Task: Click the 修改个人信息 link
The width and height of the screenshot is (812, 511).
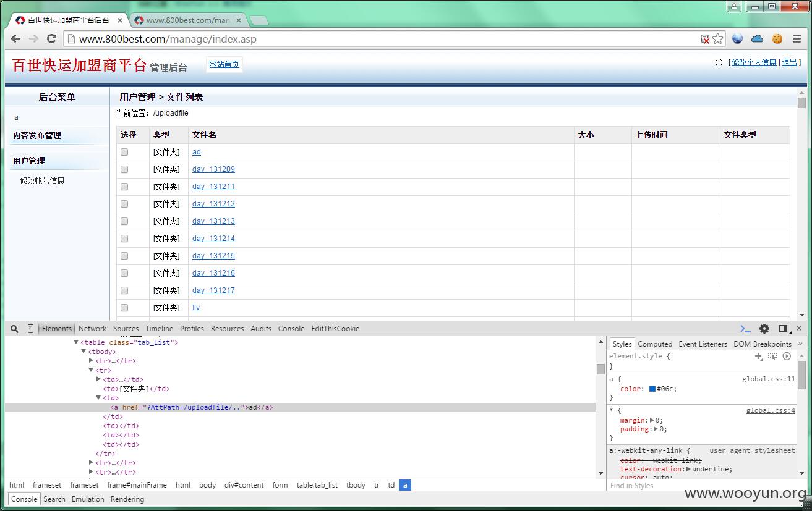Action: (x=754, y=62)
